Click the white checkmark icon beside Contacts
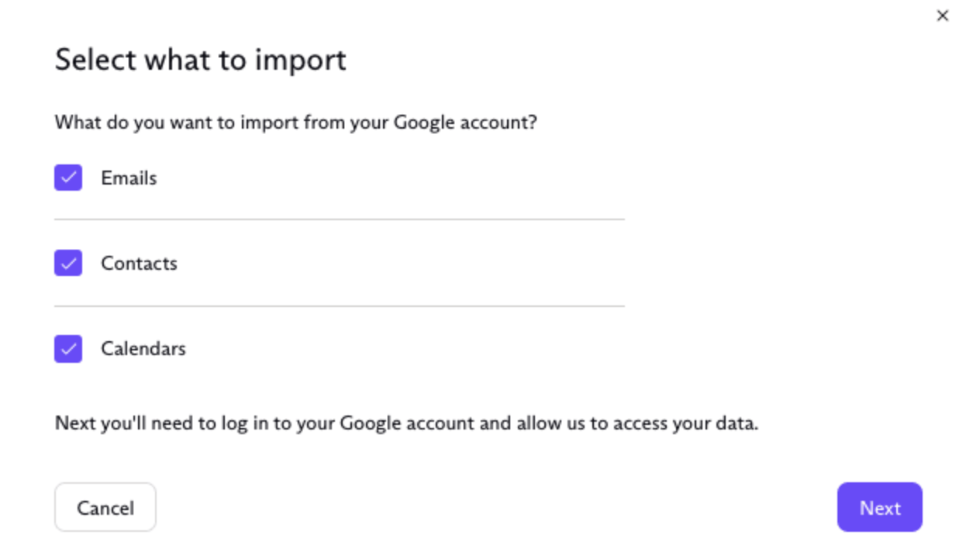Image resolution: width=980 pixels, height=552 pixels. tap(68, 263)
